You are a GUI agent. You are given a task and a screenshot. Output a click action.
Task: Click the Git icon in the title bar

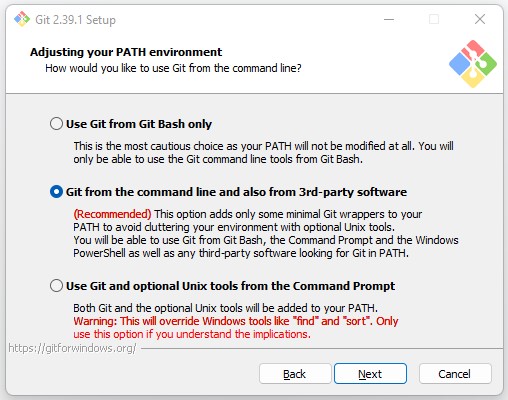(22, 19)
